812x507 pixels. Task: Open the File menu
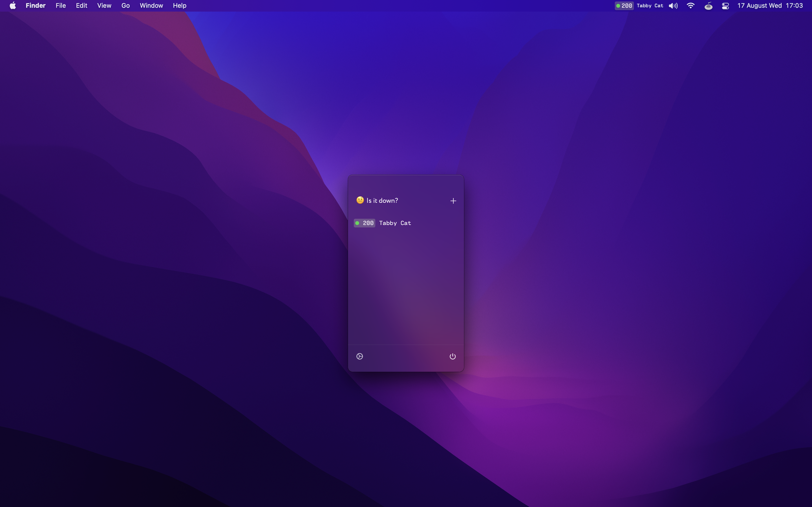click(60, 6)
